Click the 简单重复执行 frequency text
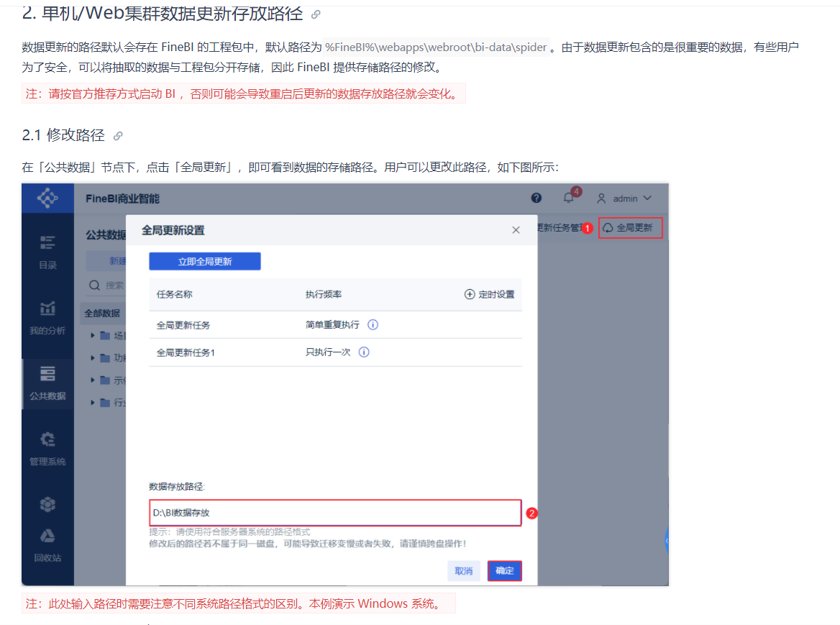The image size is (840, 625). click(x=332, y=324)
